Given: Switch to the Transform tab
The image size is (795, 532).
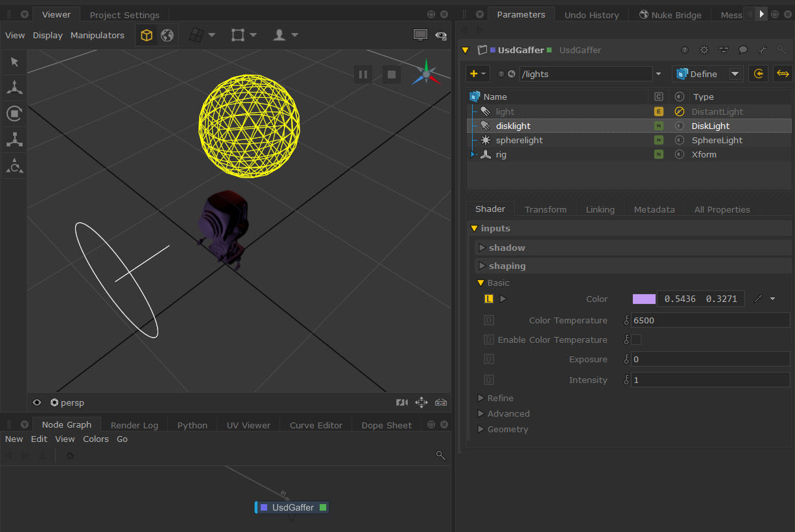Looking at the screenshot, I should tap(545, 209).
